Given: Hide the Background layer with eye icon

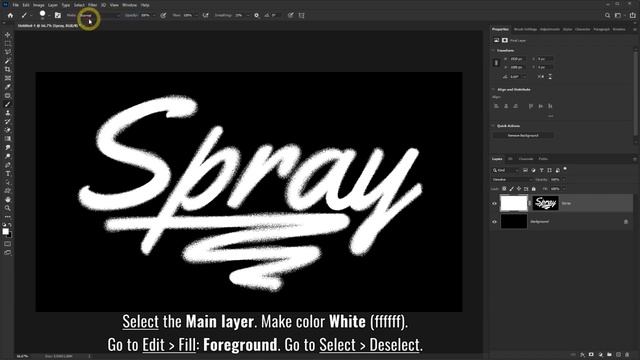Looking at the screenshot, I should [x=494, y=222].
